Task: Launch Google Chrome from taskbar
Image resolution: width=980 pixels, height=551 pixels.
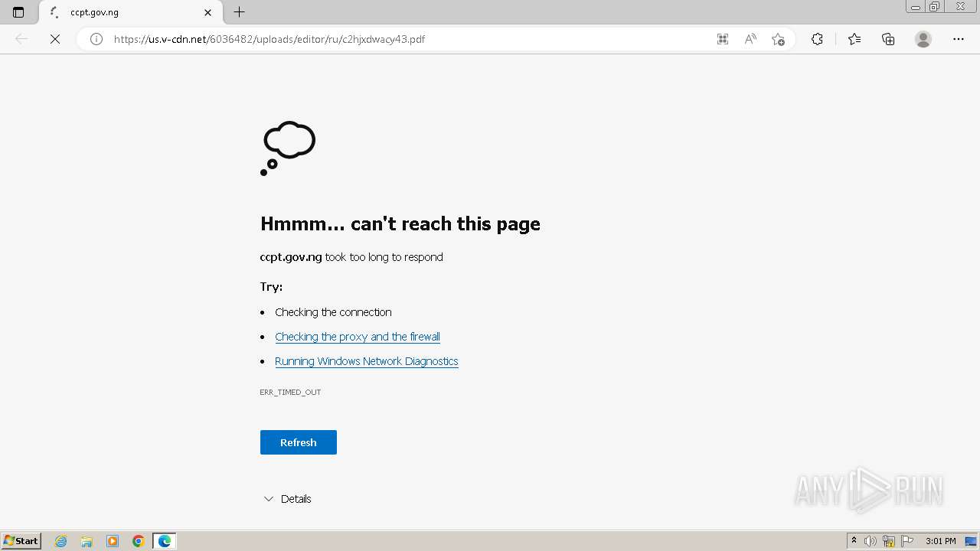Action: [139, 541]
